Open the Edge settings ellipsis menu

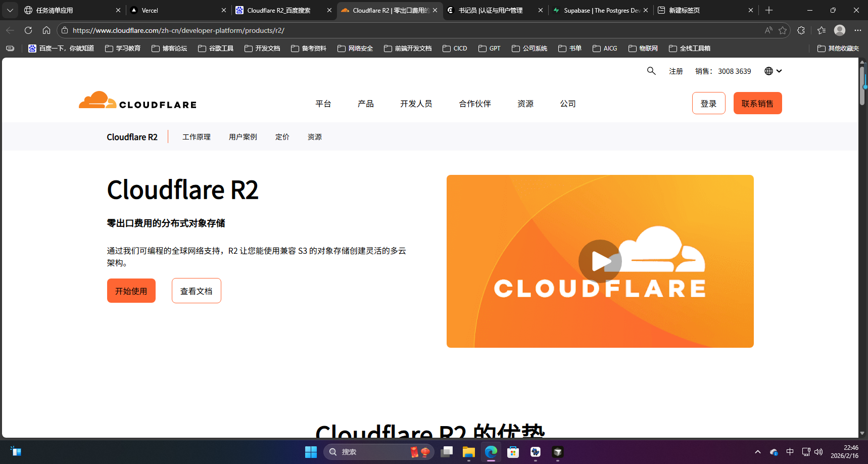[858, 30]
